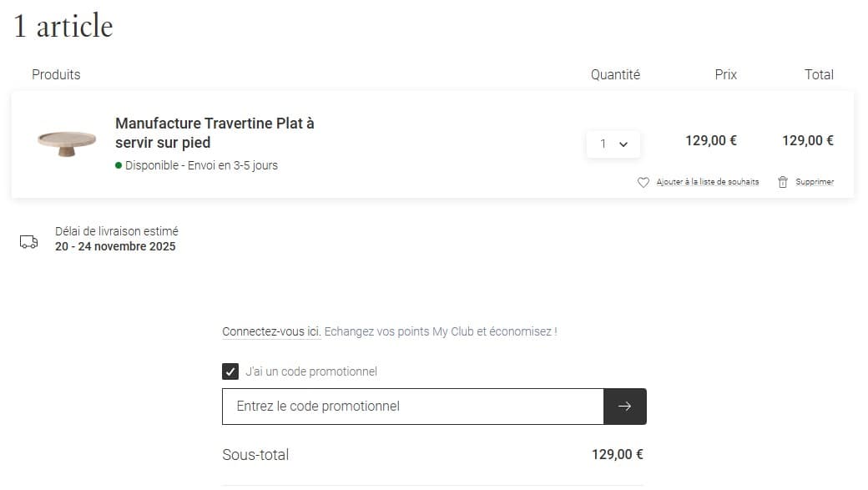Click the "Connectez-vous ici" login link
The height and width of the screenshot is (490, 868).
[271, 331]
